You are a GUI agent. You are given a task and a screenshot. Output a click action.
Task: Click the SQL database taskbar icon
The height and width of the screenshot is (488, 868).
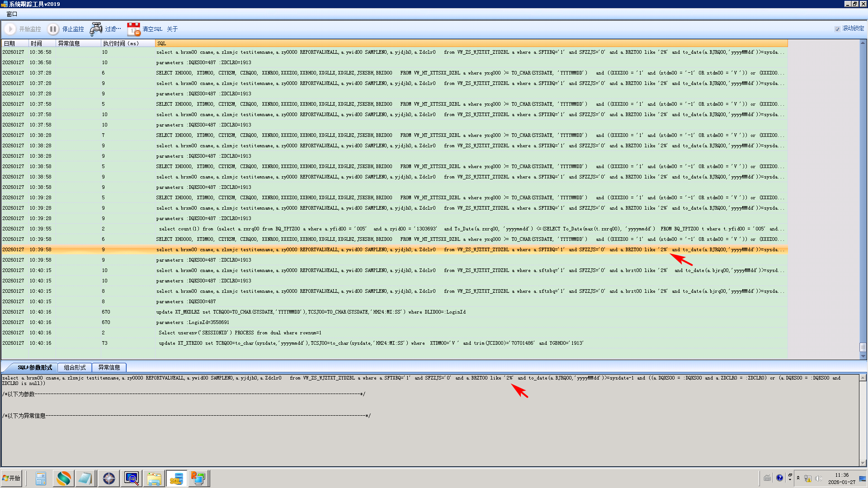pos(176,478)
